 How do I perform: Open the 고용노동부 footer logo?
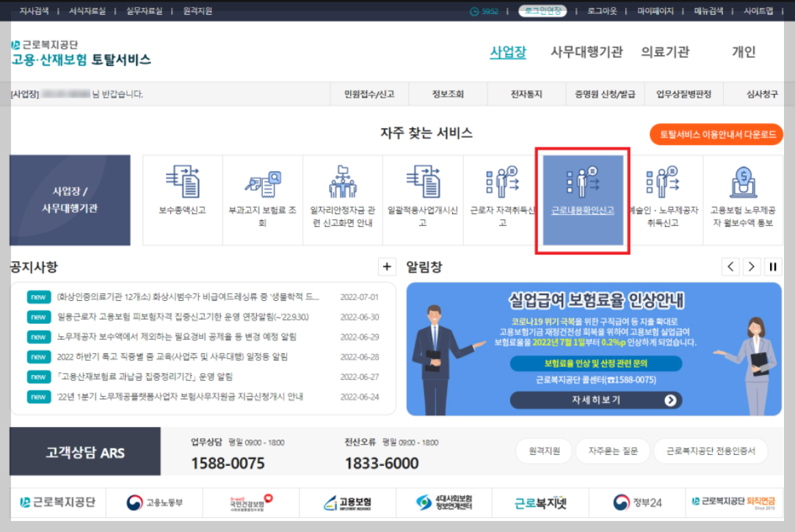pyautogui.click(x=153, y=502)
